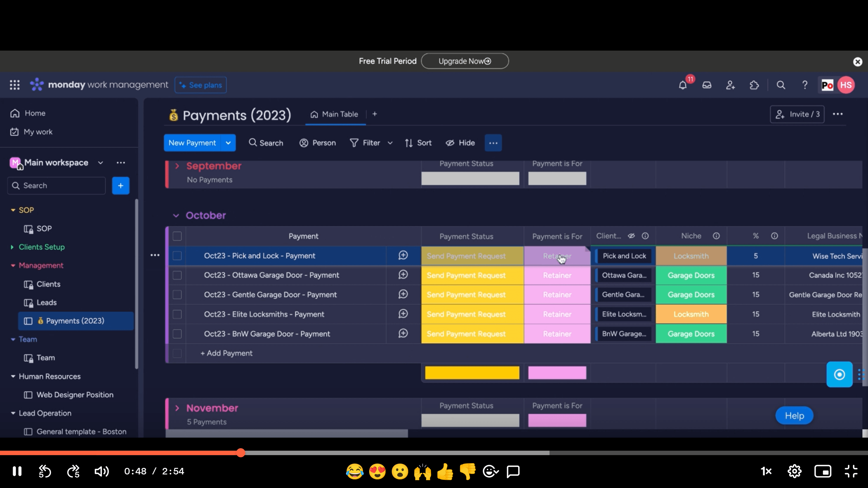This screenshot has width=868, height=488.
Task: Click the sidebar Search input field
Action: click(x=57, y=185)
